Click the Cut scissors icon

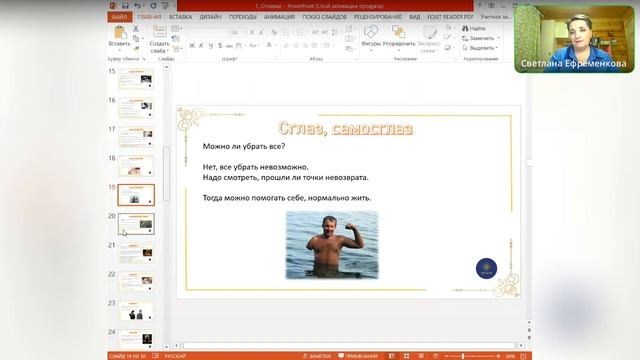pos(136,29)
